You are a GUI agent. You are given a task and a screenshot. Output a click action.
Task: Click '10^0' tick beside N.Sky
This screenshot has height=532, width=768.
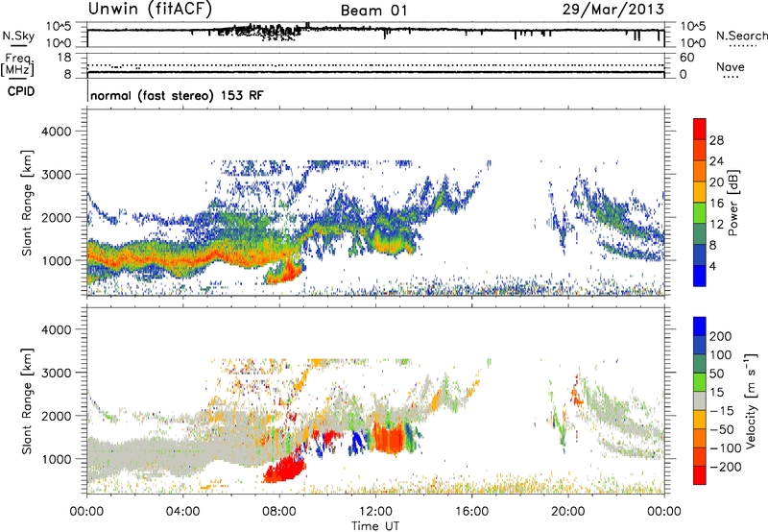[59, 43]
